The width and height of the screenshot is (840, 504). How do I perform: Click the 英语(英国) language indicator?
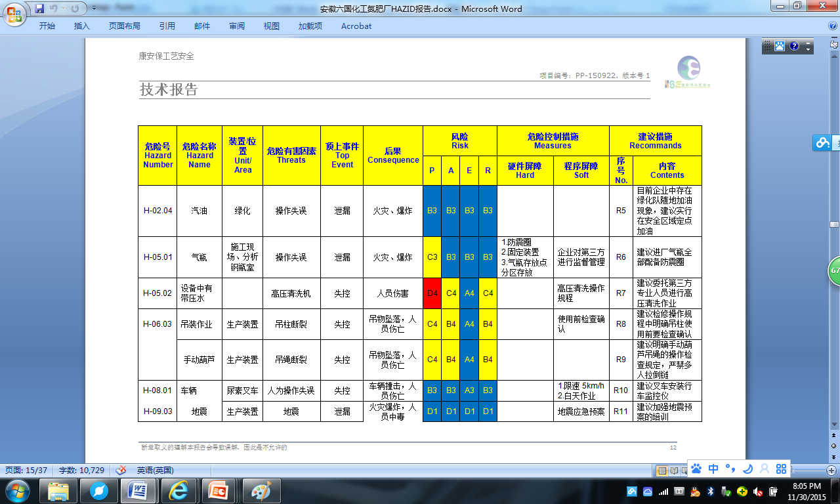point(155,470)
